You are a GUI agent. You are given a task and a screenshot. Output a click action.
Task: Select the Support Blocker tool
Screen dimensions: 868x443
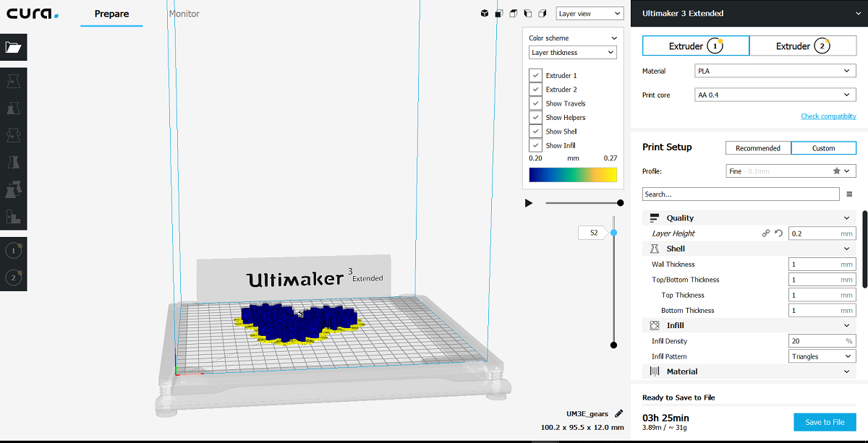pos(13,215)
